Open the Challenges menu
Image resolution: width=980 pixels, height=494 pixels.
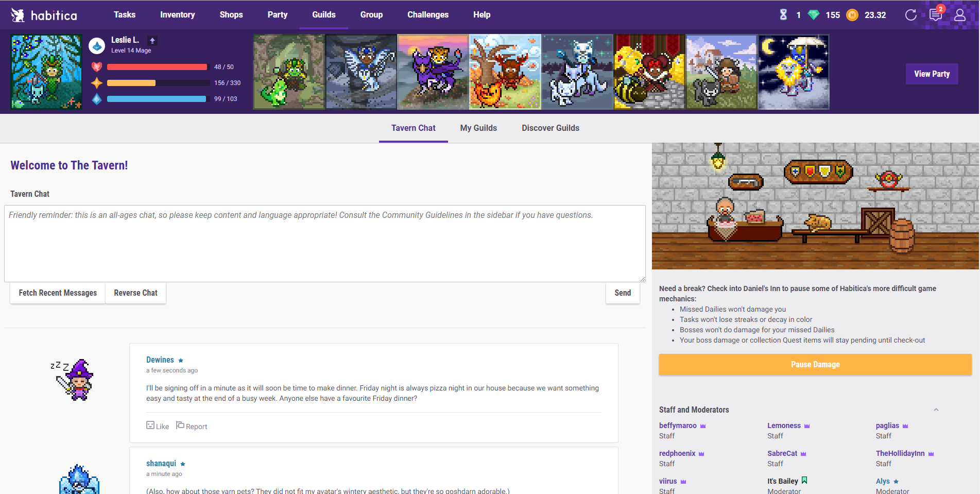click(428, 15)
